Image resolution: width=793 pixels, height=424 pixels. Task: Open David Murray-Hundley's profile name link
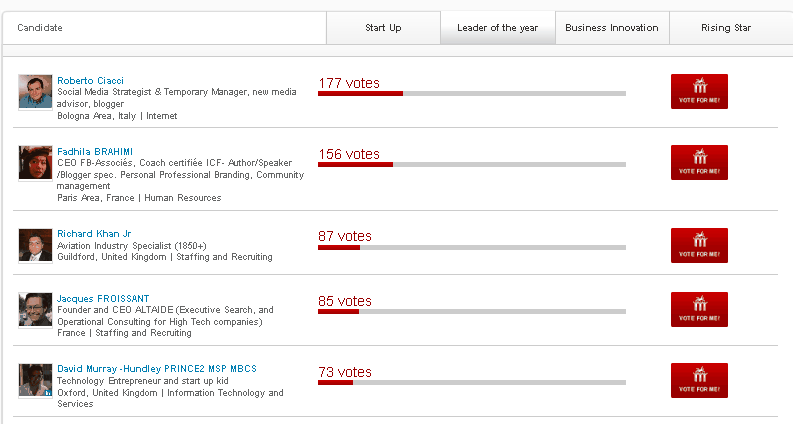coord(157,368)
